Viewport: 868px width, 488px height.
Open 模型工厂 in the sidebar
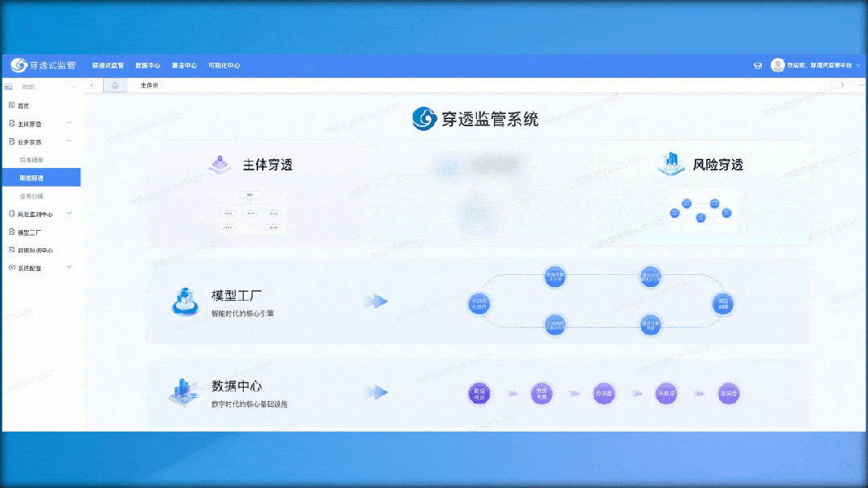(30, 232)
